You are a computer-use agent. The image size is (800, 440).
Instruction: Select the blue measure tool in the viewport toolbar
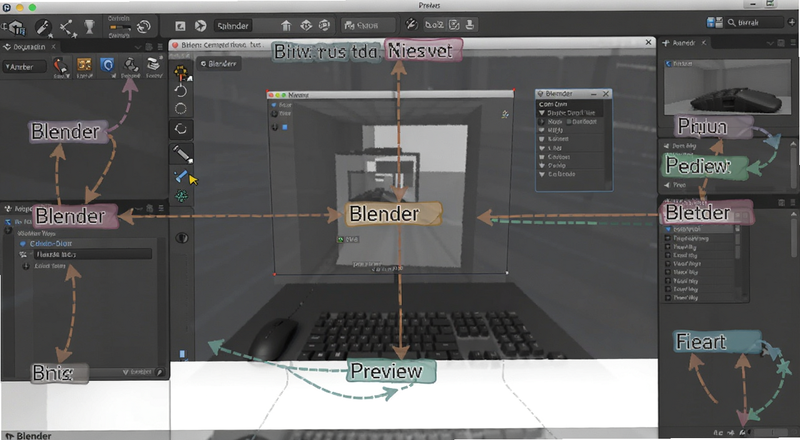[x=182, y=176]
